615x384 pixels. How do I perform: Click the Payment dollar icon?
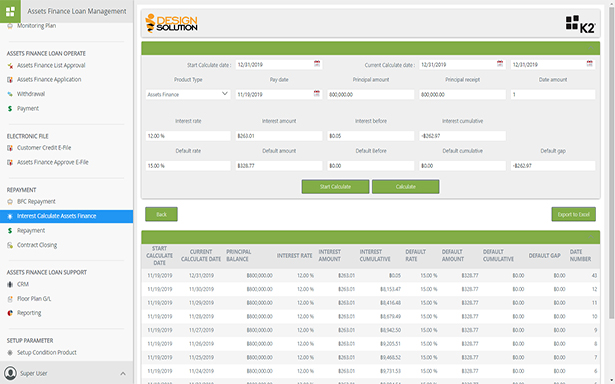tap(10, 109)
